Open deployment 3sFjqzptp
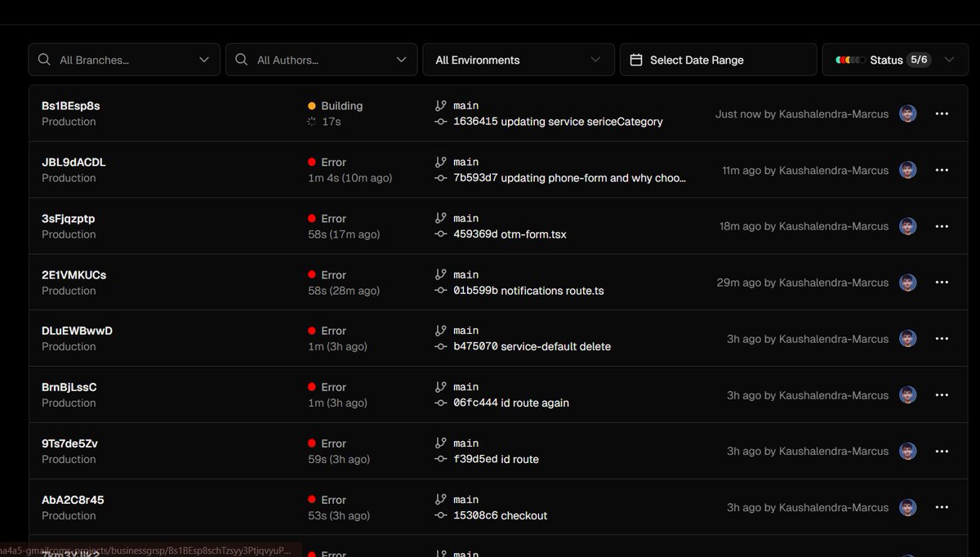The width and height of the screenshot is (980, 557). [69, 219]
